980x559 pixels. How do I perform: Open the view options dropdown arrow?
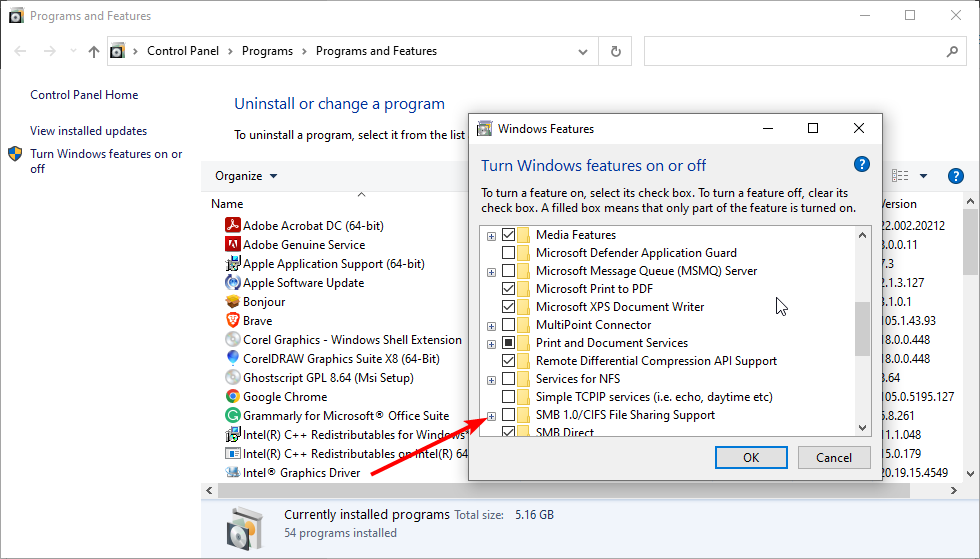[x=923, y=176]
